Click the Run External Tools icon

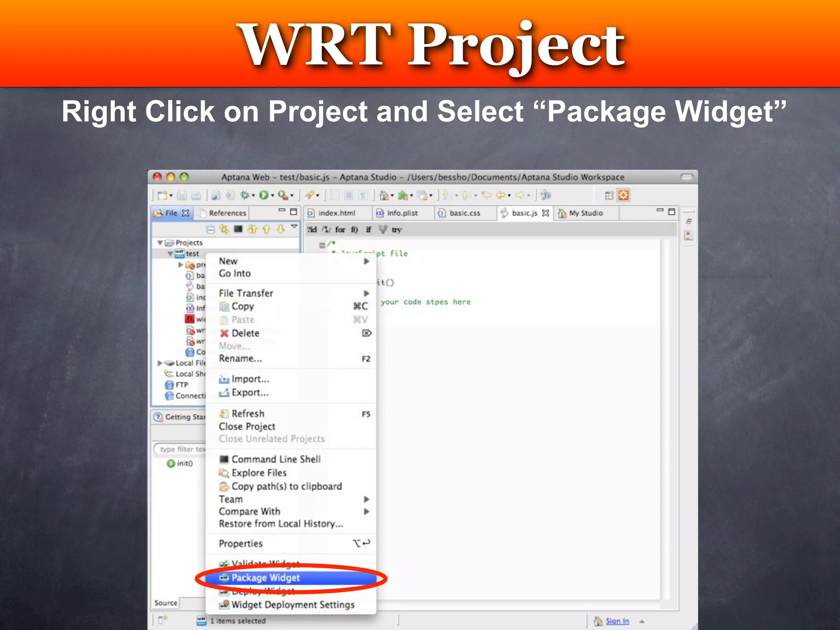point(283,195)
